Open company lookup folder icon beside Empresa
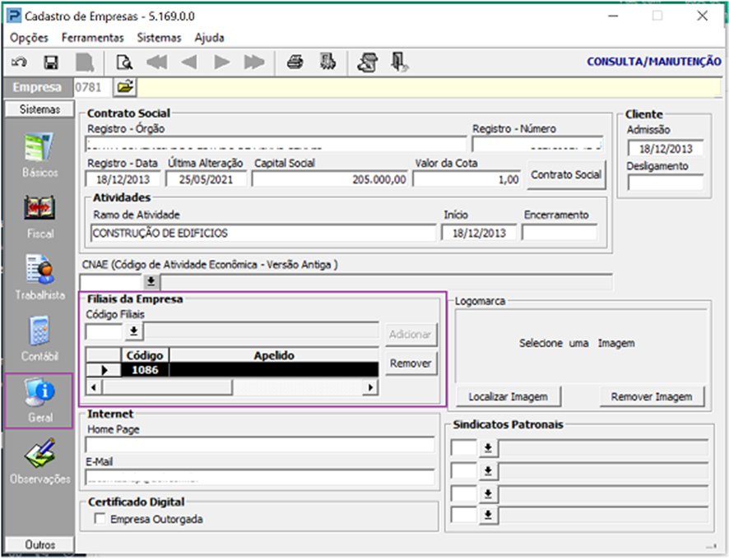This screenshot has width=729, height=560. click(x=125, y=86)
